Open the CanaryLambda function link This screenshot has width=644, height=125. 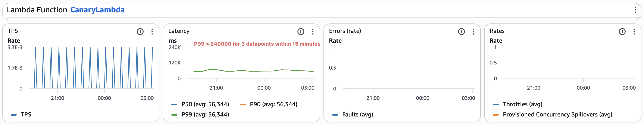click(x=97, y=10)
